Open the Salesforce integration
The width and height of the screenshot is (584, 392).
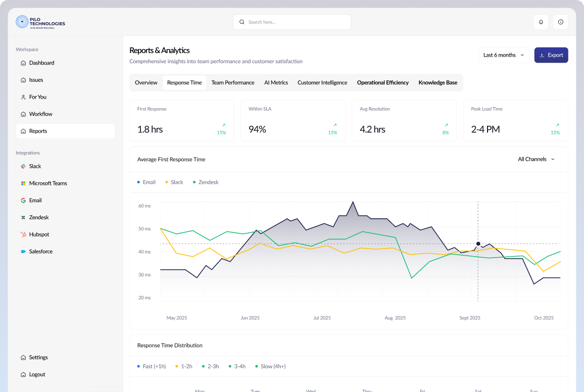(40, 251)
